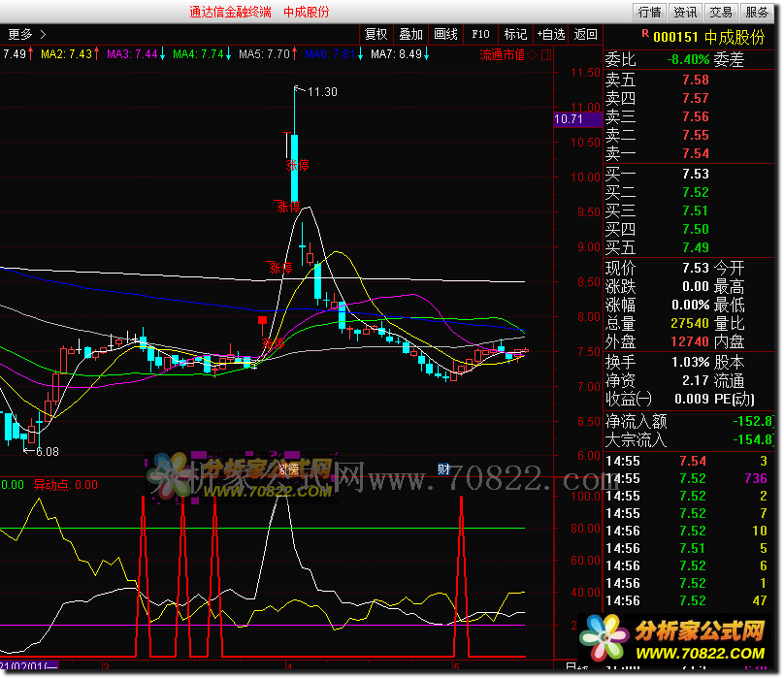
Task: Select the 卖一 7.54 order row
Action: pos(690,154)
